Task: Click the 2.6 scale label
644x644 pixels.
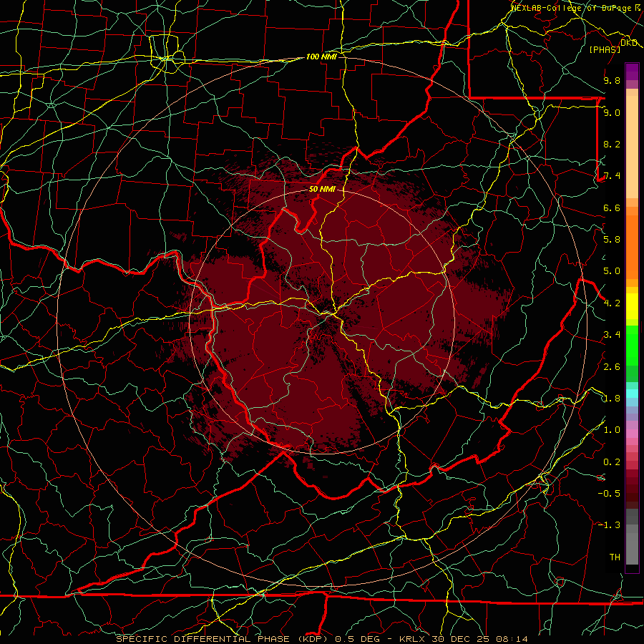Action: coord(612,367)
